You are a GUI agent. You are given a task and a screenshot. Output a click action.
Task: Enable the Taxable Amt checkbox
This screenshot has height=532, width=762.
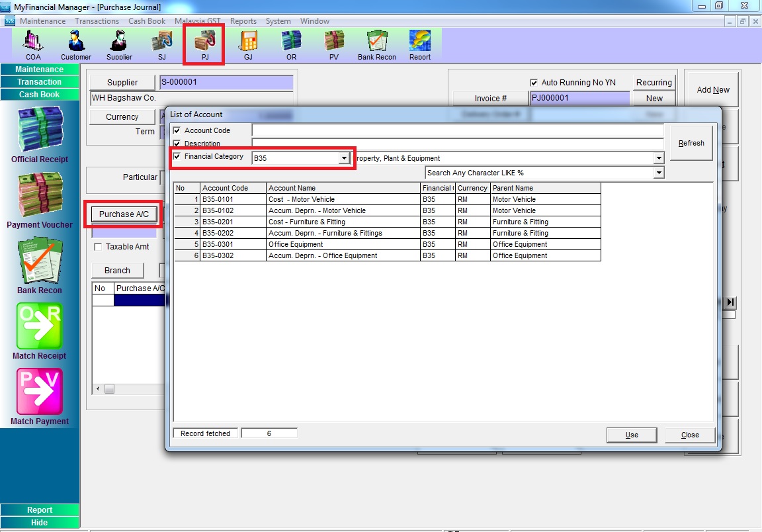(99, 247)
